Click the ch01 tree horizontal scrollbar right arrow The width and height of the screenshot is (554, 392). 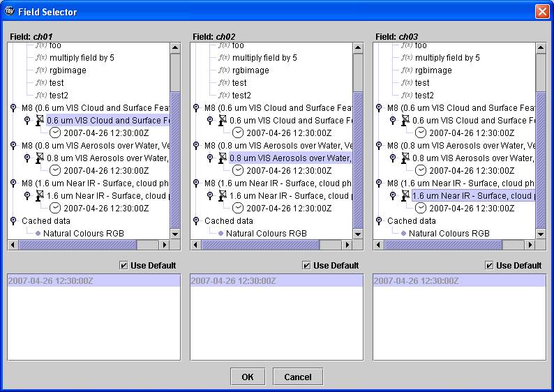coord(165,245)
